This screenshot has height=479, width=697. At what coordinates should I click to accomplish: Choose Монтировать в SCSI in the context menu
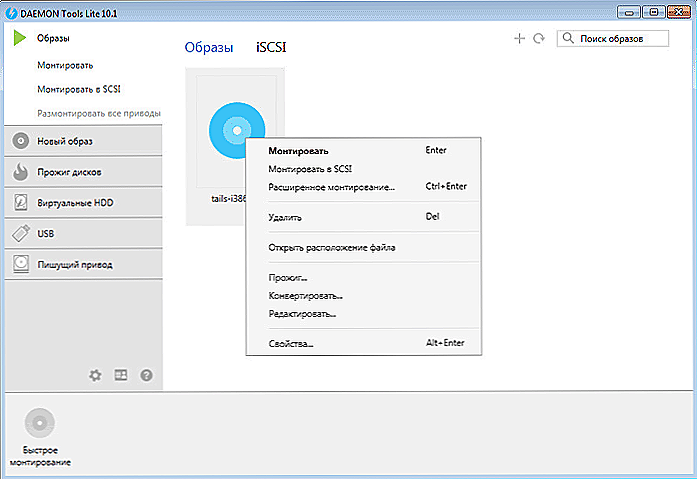364,169
